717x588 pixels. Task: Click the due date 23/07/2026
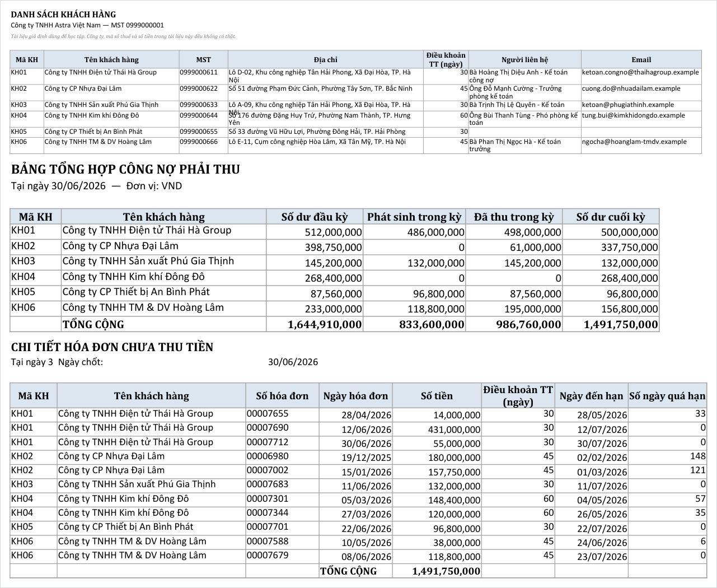pos(602,557)
